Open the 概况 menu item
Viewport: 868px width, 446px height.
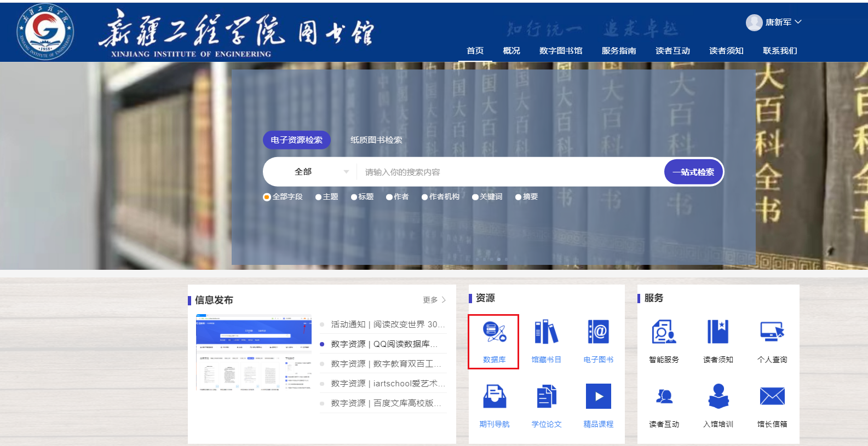511,51
